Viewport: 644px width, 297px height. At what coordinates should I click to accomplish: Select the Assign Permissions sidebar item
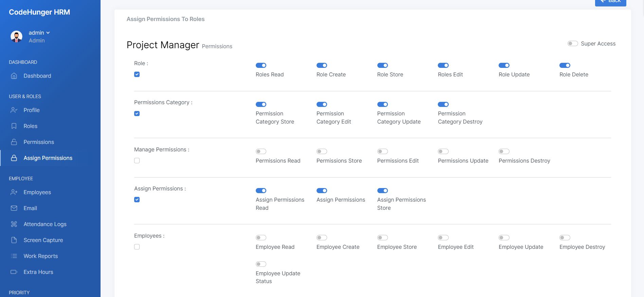coord(48,158)
